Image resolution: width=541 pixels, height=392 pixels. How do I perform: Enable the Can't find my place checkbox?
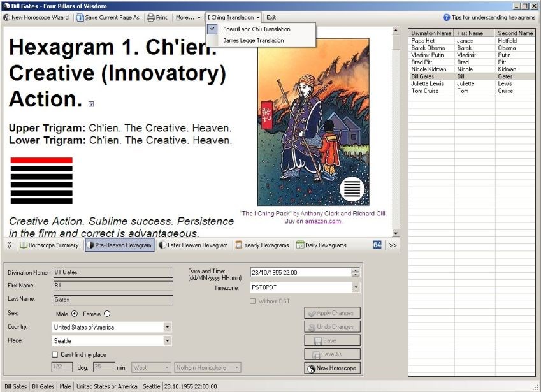point(55,354)
